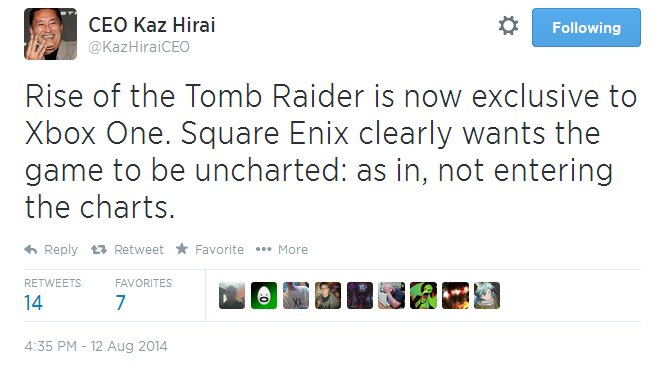Select the teal-haired anime avatar
Screen dimensions: 666x392
487,295
